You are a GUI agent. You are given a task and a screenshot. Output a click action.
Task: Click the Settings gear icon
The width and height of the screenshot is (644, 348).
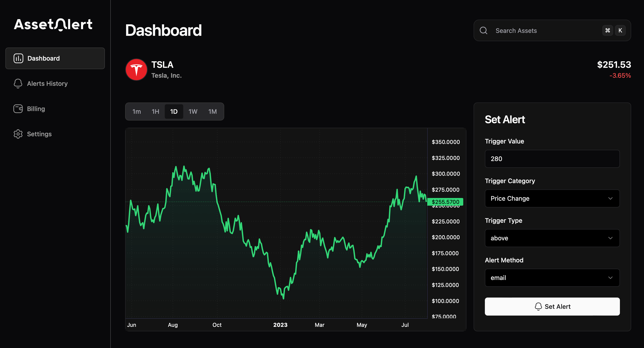pyautogui.click(x=18, y=134)
